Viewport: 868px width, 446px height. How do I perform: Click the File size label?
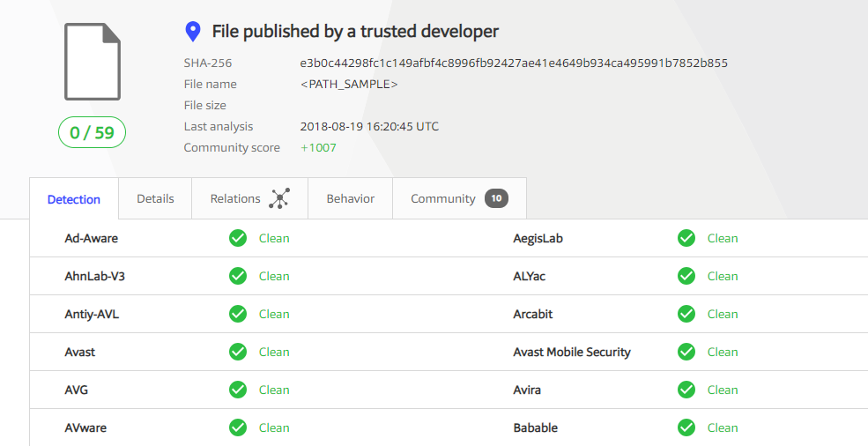(204, 105)
